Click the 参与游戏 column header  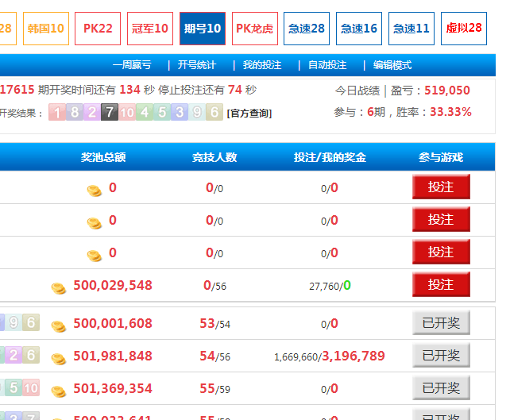pyautogui.click(x=441, y=157)
